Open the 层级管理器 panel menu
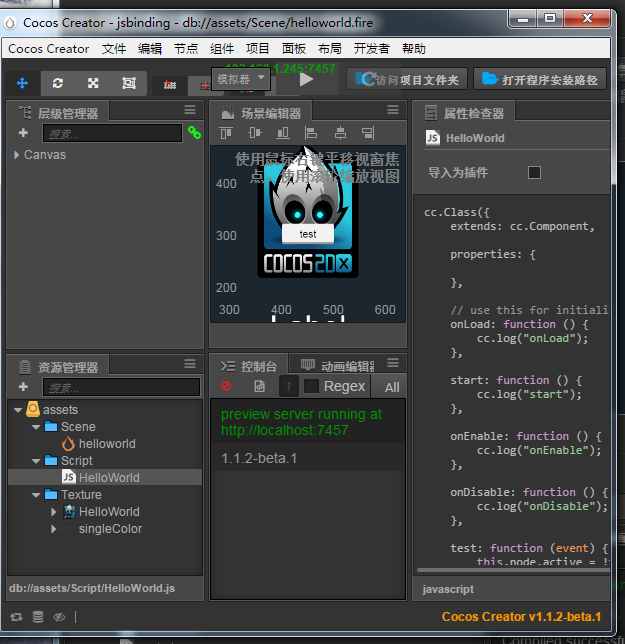 click(x=190, y=110)
